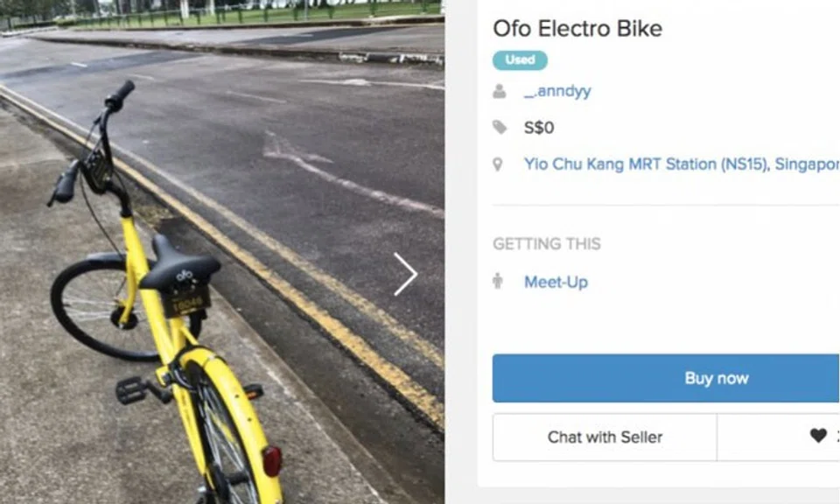The height and width of the screenshot is (504, 840).
Task: Click the pedestrian icon under GETTING THIS
Action: tap(499, 282)
